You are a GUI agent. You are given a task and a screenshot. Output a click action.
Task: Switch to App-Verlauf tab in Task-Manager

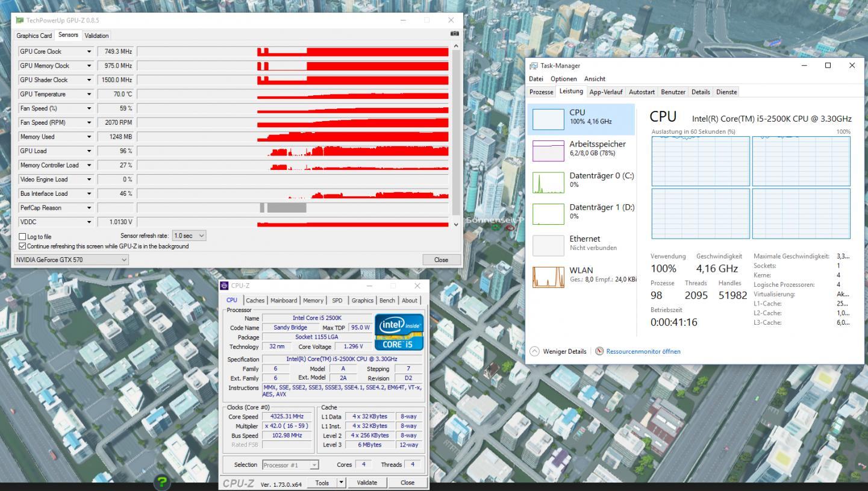click(607, 92)
